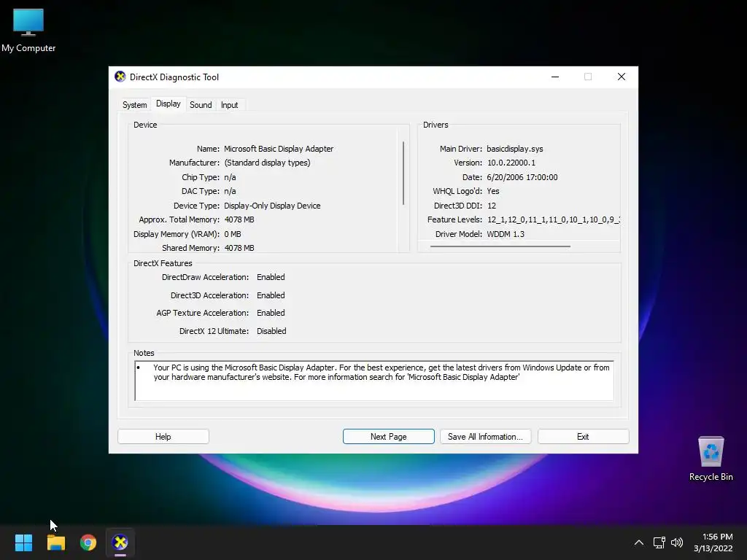Viewport: 747px width, 560px height.
Task: Open the Input tab
Action: coord(229,105)
